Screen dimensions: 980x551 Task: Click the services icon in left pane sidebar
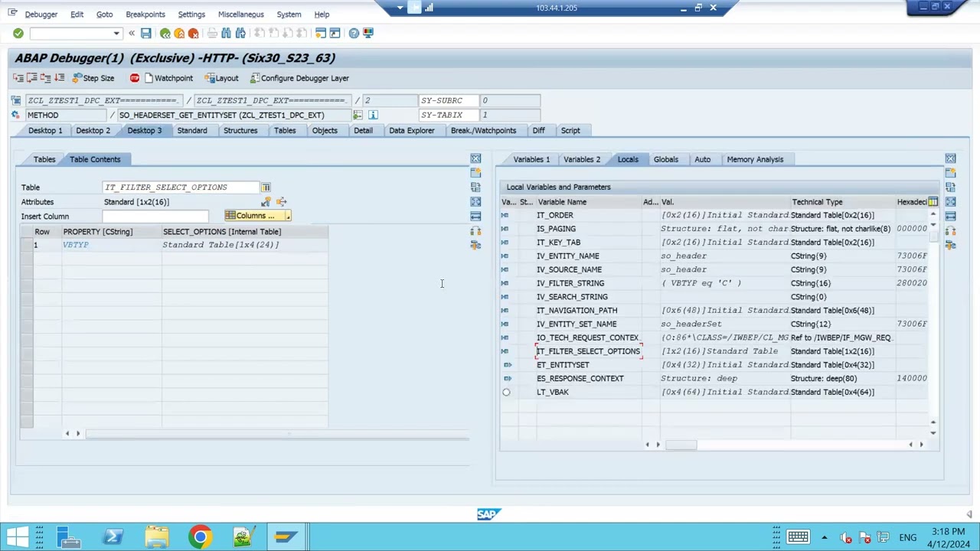(x=475, y=245)
